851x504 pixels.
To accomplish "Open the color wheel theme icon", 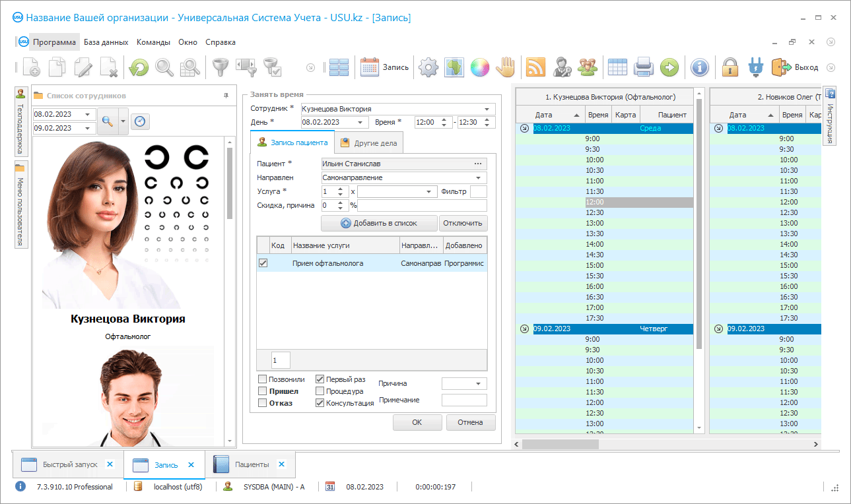I will click(479, 67).
